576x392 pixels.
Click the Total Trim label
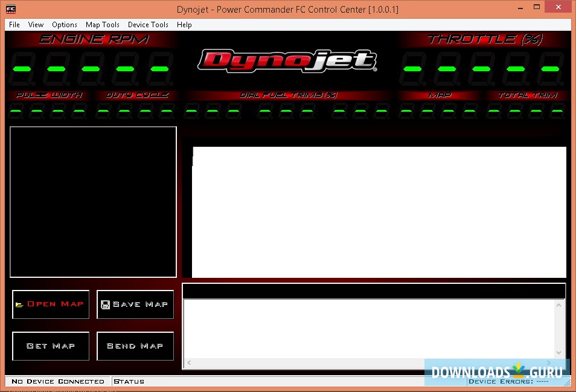pos(528,95)
